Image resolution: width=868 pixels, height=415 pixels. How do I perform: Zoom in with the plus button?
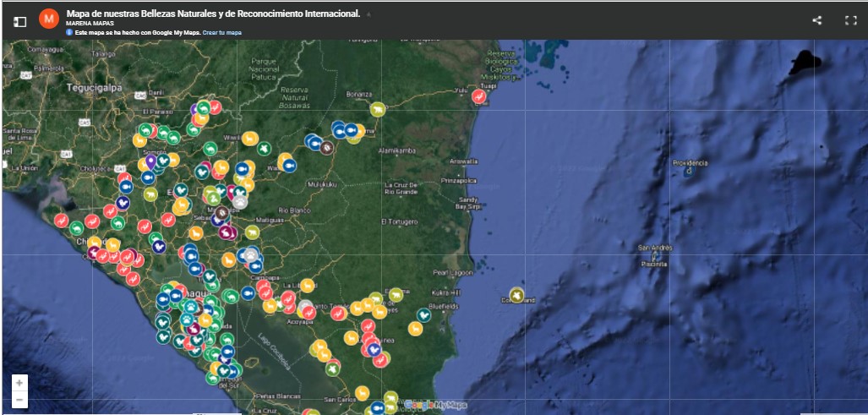point(19,383)
